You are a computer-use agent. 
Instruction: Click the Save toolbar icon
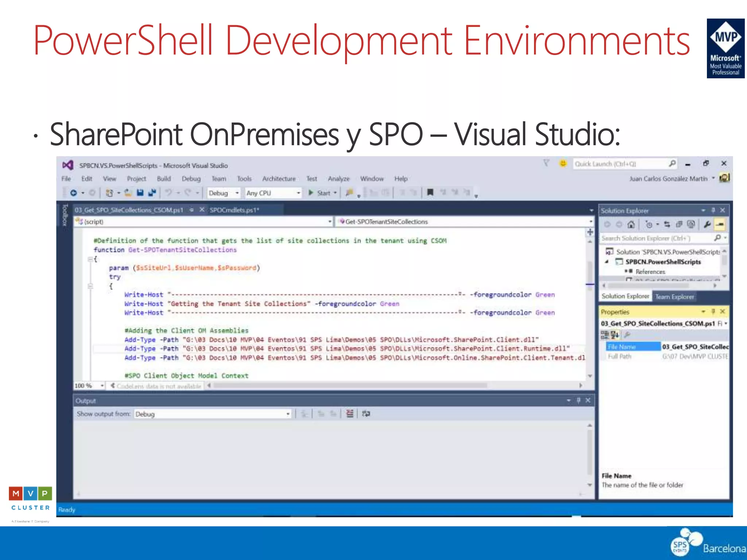tap(140, 193)
